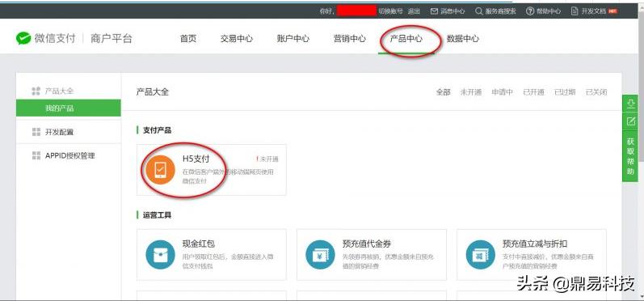644x301 pixels.
Task: Click the 现金红包 description text
Action: click(228, 261)
